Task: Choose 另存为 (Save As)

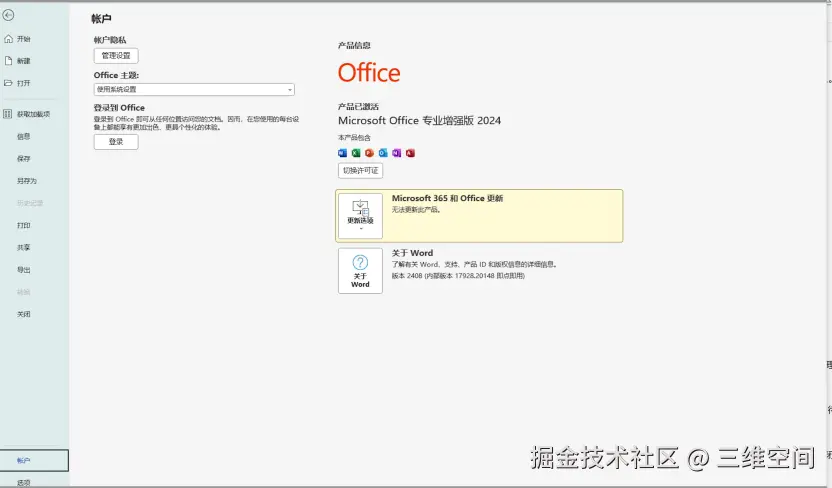Action: (27, 181)
